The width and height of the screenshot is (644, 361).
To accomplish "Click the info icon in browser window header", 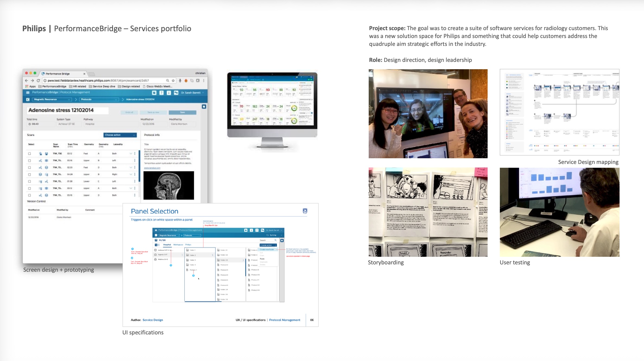I will pos(169,93).
